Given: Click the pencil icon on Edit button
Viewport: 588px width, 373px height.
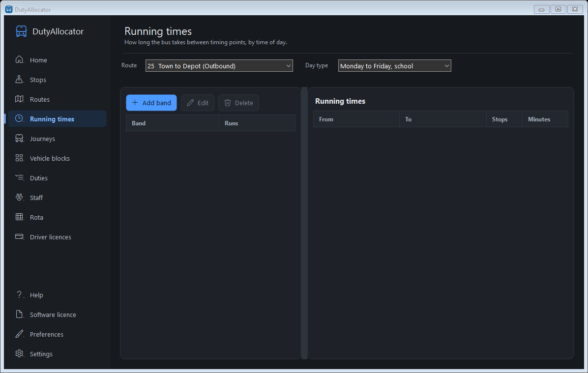Looking at the screenshot, I should tap(190, 102).
